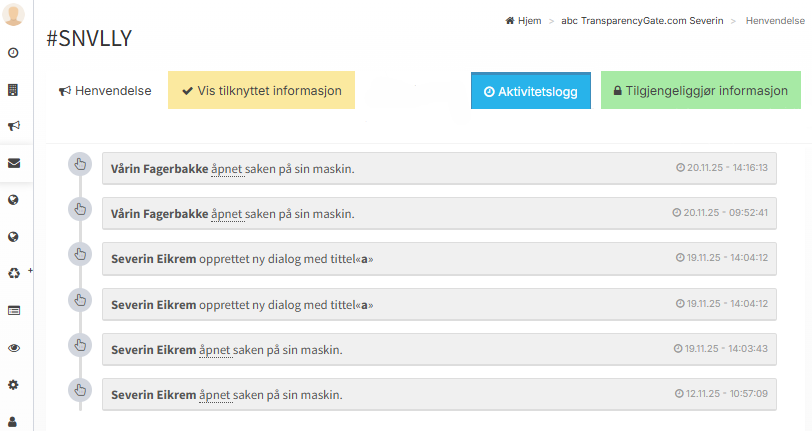Expand the plus next to the recycle icon

(x=30, y=270)
